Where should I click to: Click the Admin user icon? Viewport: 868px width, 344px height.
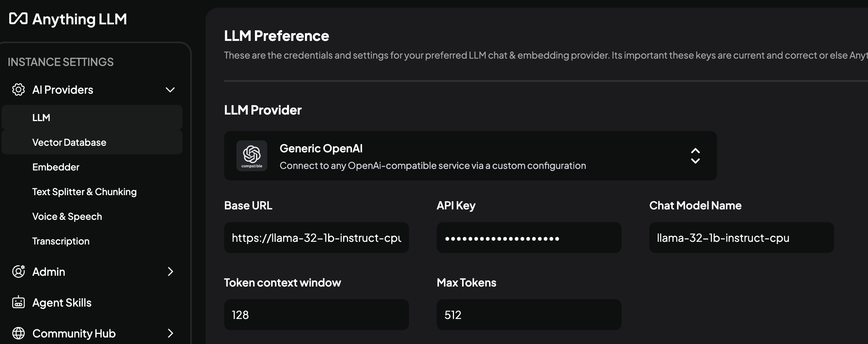tap(18, 271)
